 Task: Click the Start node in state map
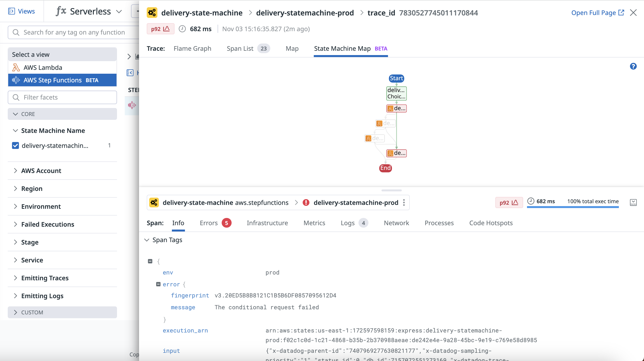[396, 78]
